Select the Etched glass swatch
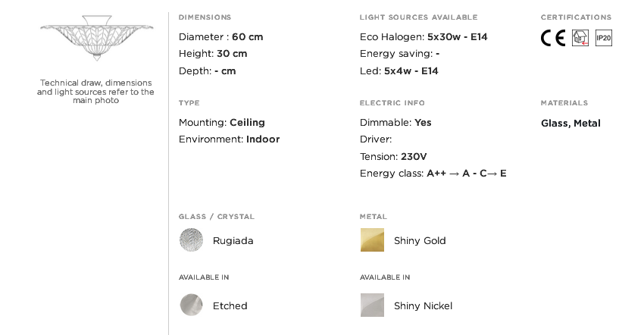 tap(192, 305)
